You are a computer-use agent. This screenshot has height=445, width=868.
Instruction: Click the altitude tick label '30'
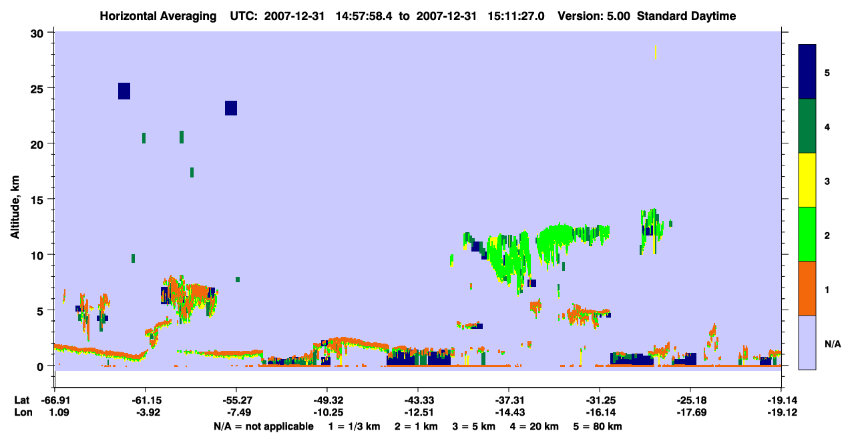[x=39, y=33]
